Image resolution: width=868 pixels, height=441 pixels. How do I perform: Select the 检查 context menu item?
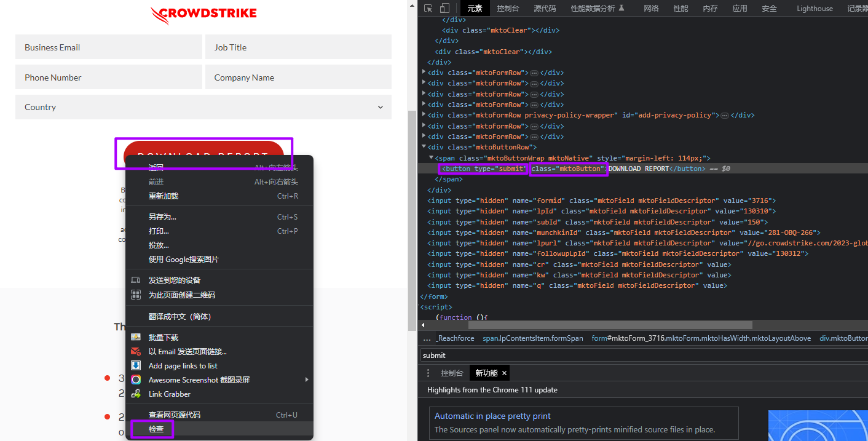[219, 429]
